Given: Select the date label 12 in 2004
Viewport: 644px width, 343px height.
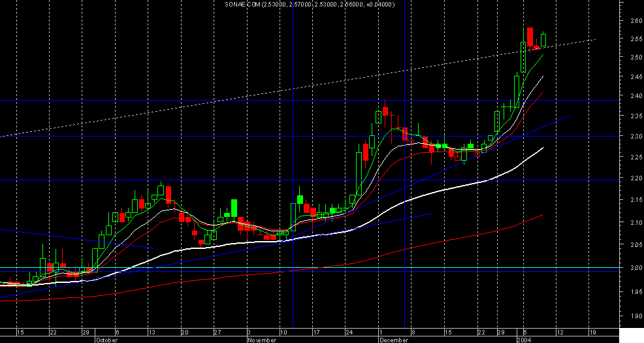Looking at the screenshot, I should point(559,333).
